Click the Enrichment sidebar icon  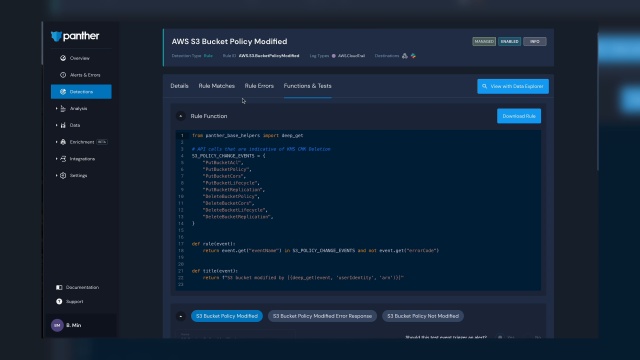point(63,142)
